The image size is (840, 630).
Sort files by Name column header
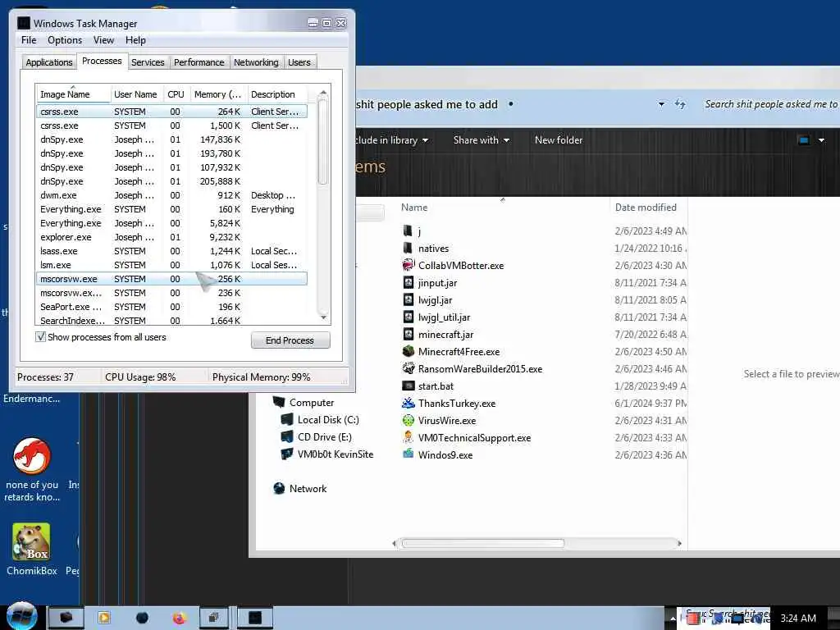503,208
